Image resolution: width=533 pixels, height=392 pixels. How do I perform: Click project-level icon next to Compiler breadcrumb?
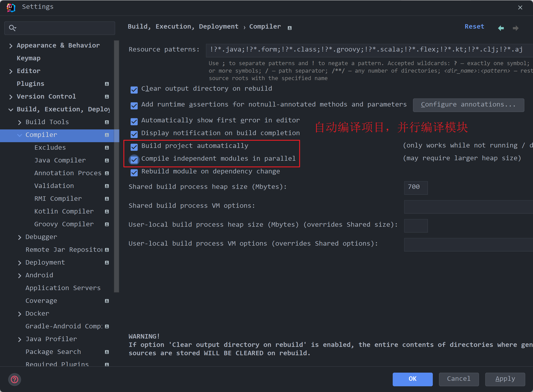(289, 28)
